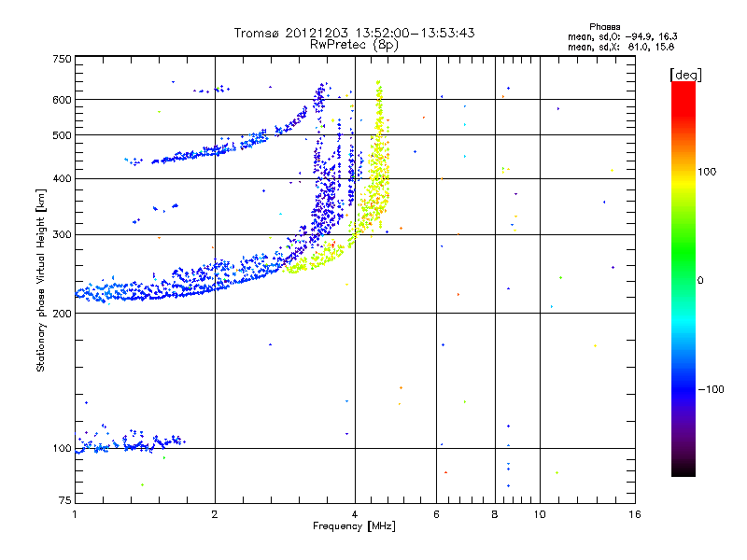Click the colorbar tick label '-100'

click(711, 389)
